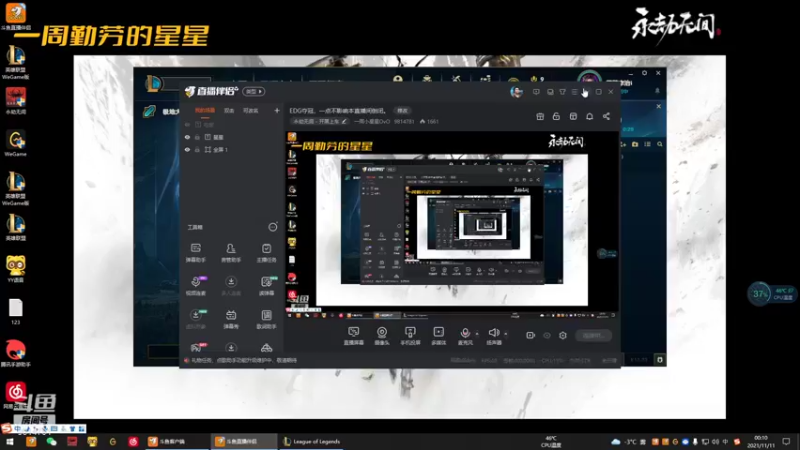
Task: Open the YY语音 desktop icon
Action: [16, 268]
